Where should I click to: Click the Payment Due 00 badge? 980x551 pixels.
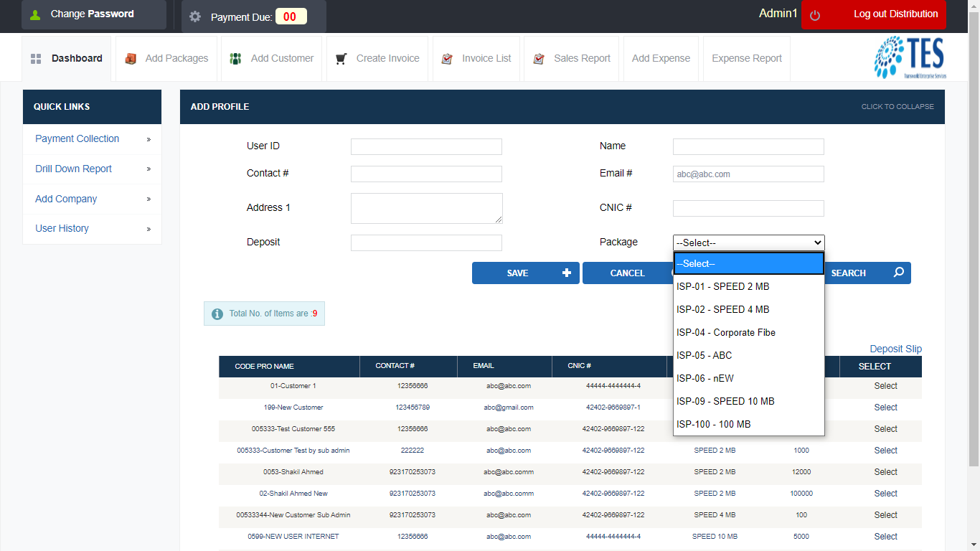click(291, 17)
